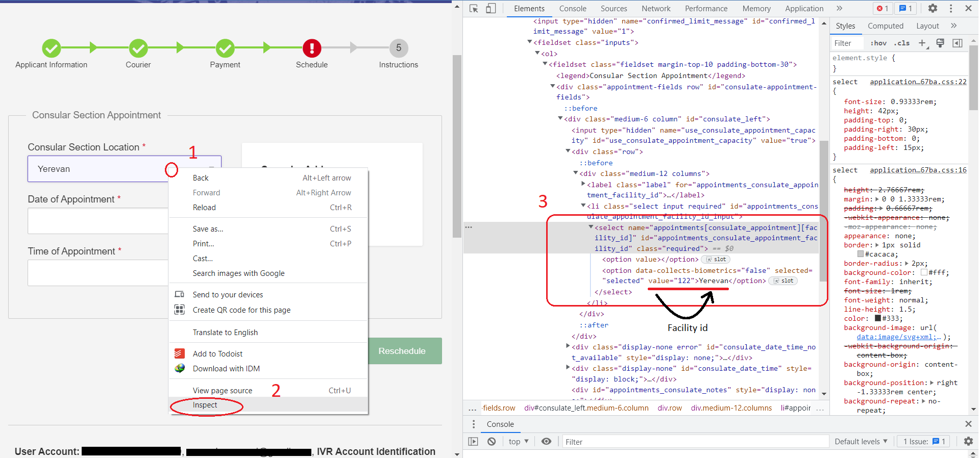The height and width of the screenshot is (458, 980).
Task: Choose Inspect from context menu
Action: pyautogui.click(x=268, y=405)
